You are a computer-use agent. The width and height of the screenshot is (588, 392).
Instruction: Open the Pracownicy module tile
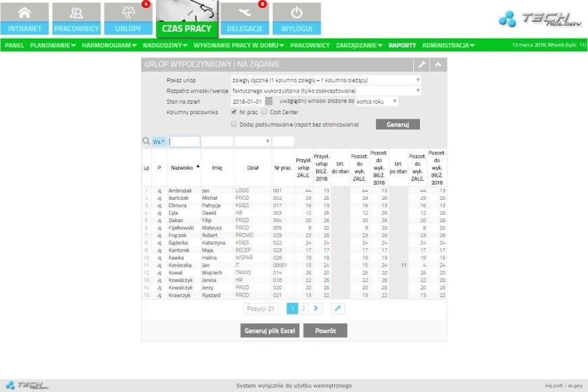(x=76, y=19)
